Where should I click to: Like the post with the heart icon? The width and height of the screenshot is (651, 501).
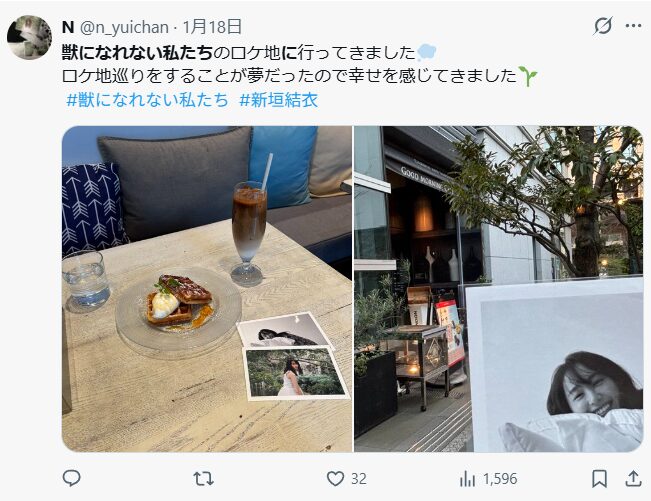click(x=335, y=479)
